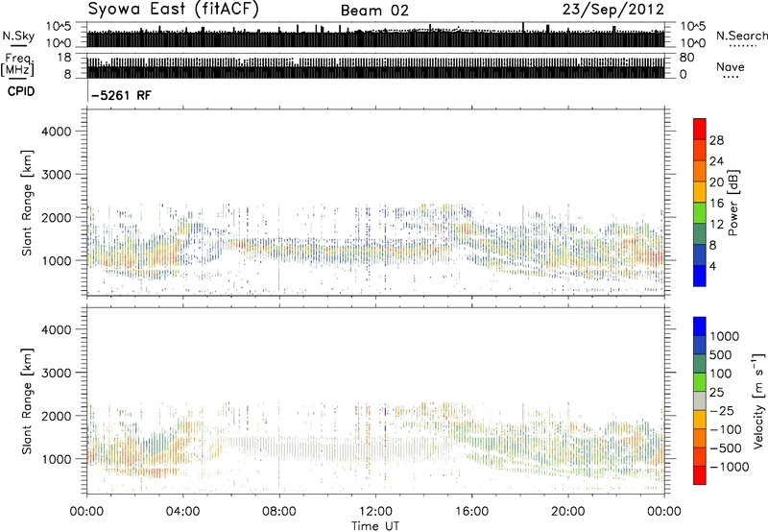Click the '3000' range tick of velocity panel
The width and height of the screenshot is (768, 532).
pyautogui.click(x=57, y=373)
